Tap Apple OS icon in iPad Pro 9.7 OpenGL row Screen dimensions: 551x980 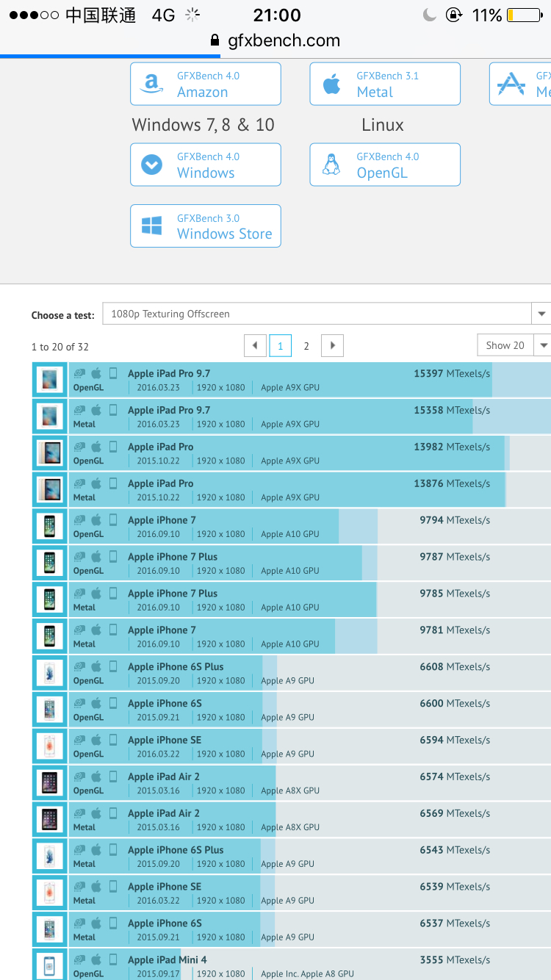(x=96, y=372)
